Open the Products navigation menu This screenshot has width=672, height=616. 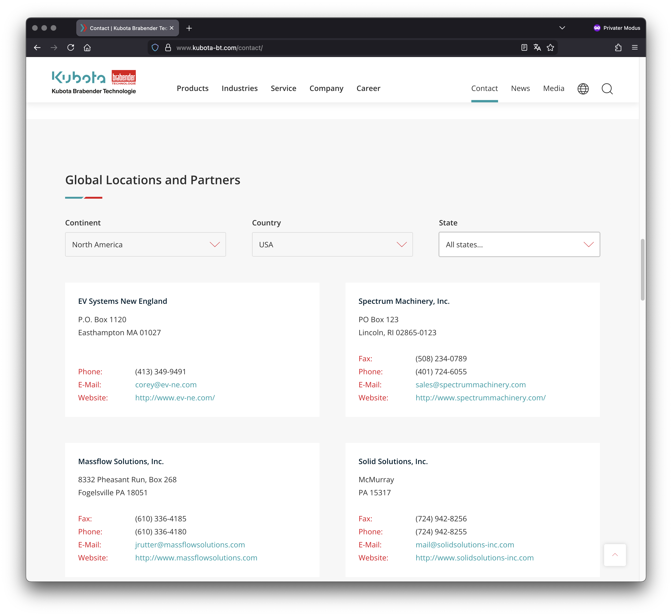[x=192, y=88]
